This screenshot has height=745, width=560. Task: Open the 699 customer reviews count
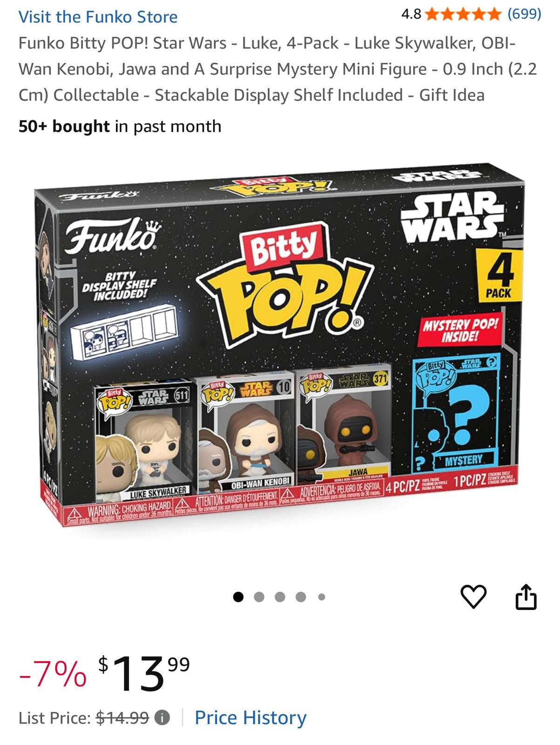tap(524, 14)
